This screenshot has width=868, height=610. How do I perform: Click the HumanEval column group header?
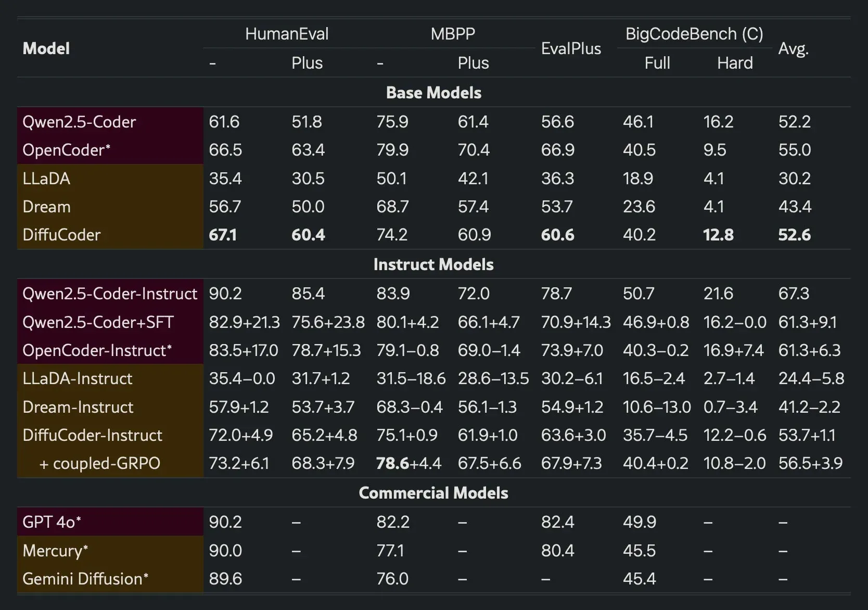pos(287,34)
